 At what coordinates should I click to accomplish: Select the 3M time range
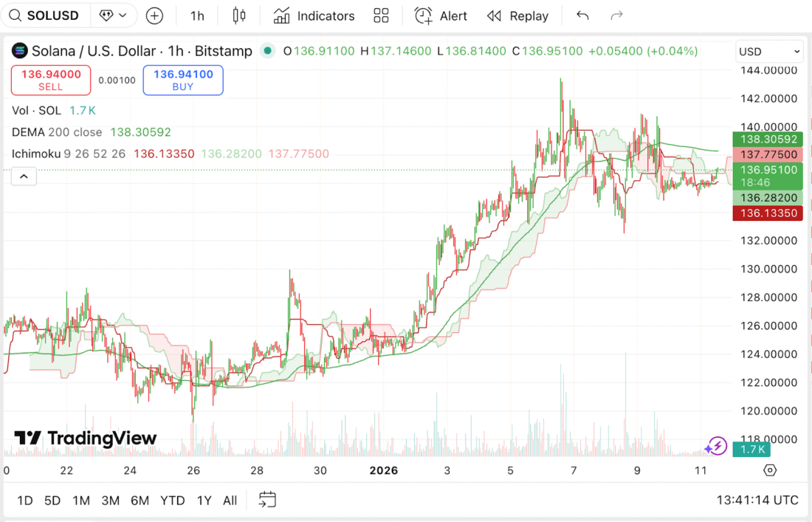(110, 501)
